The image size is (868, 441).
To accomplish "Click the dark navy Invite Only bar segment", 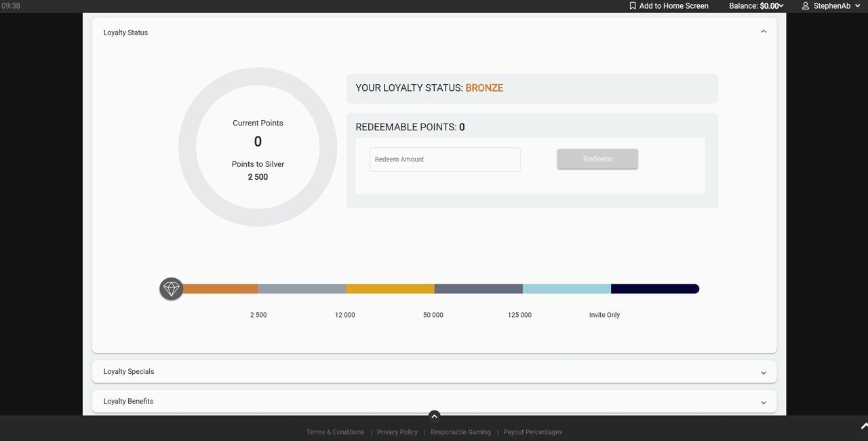I will [654, 289].
